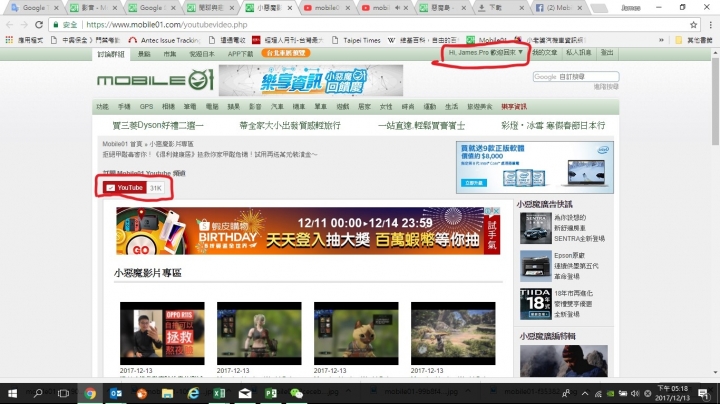Switch to the first Google T browser tab
The width and height of the screenshot is (720, 404).
coord(35,8)
